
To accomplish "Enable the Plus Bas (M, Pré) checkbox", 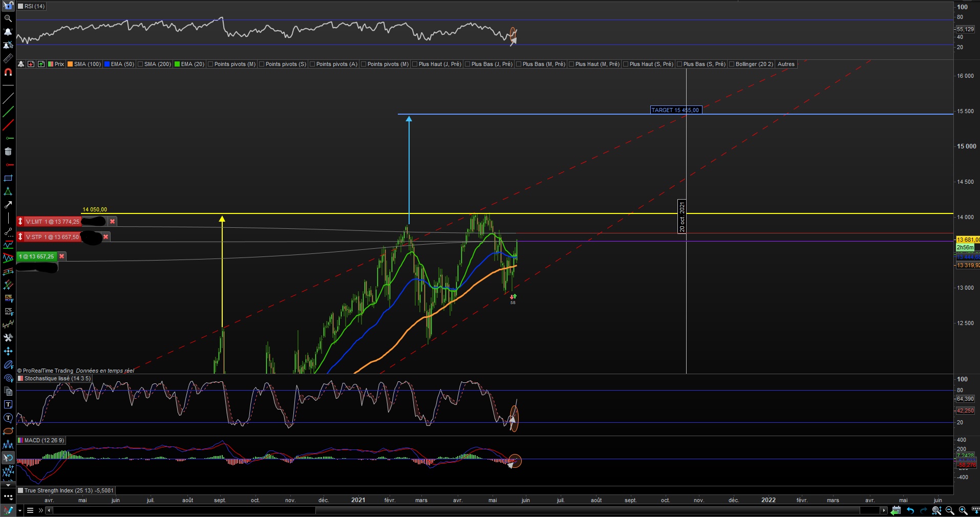I will point(519,64).
